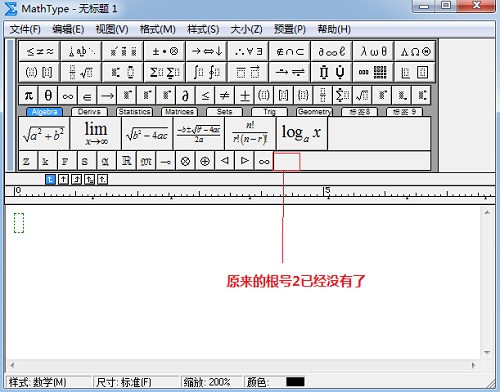Insert the theta symbol
The image size is (500, 392).
pos(48,96)
